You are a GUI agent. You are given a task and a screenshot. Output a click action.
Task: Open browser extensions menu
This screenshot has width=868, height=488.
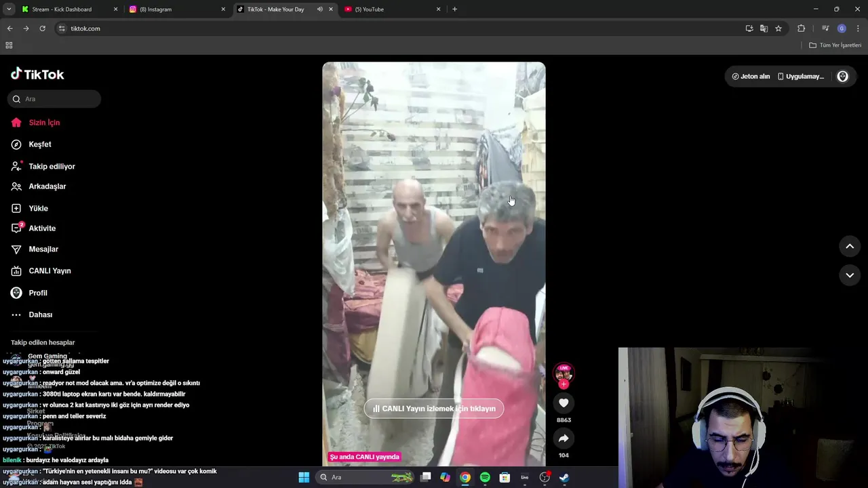click(x=801, y=28)
